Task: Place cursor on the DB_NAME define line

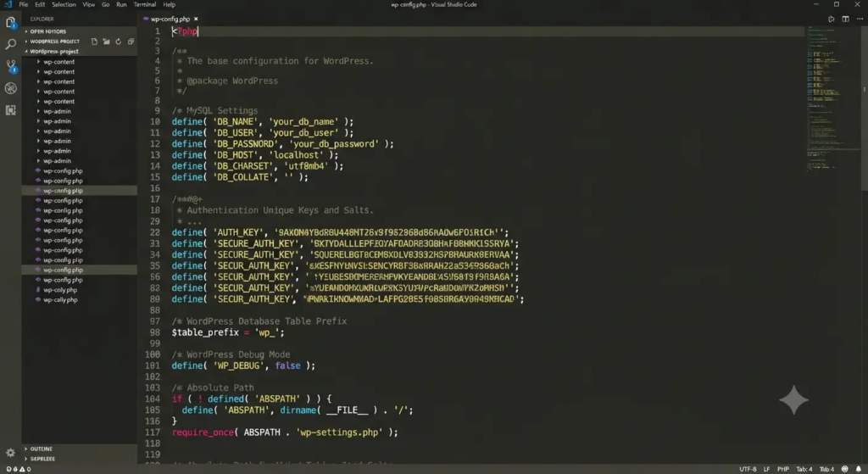Action: coord(263,122)
